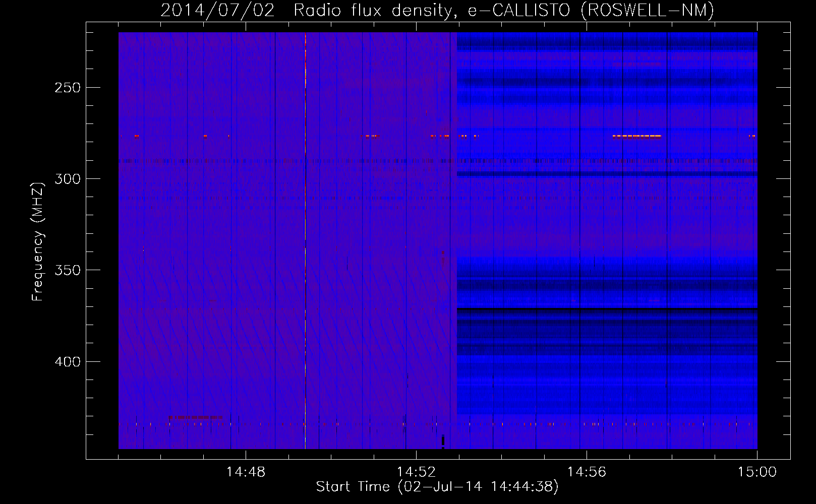The image size is (816, 504).
Task: Select the 300 frequency tick label
Action: [x=68, y=179]
